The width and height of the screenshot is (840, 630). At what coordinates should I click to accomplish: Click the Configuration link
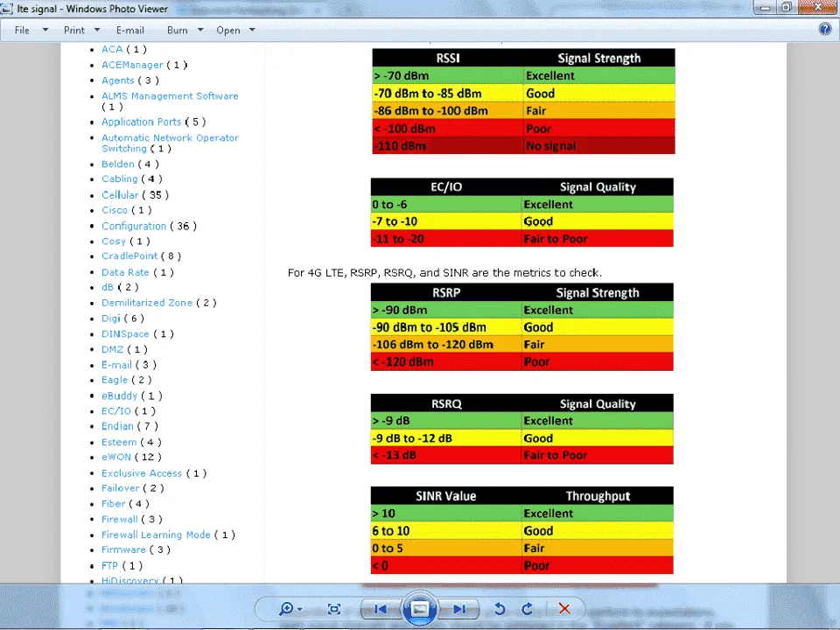(134, 226)
